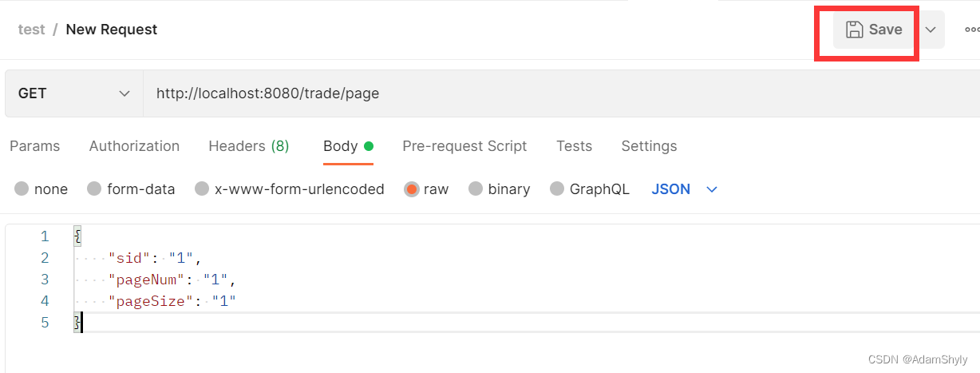Choose the binary body option

pyautogui.click(x=476, y=189)
